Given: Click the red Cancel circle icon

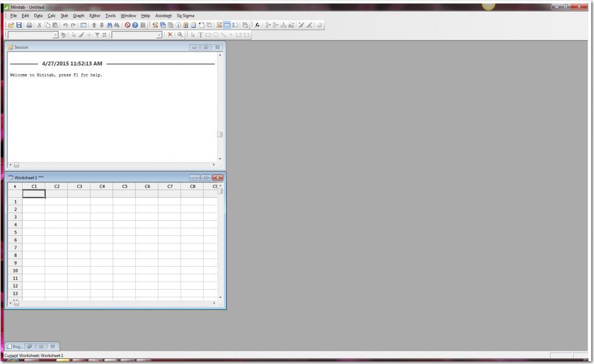Looking at the screenshot, I should [x=127, y=25].
